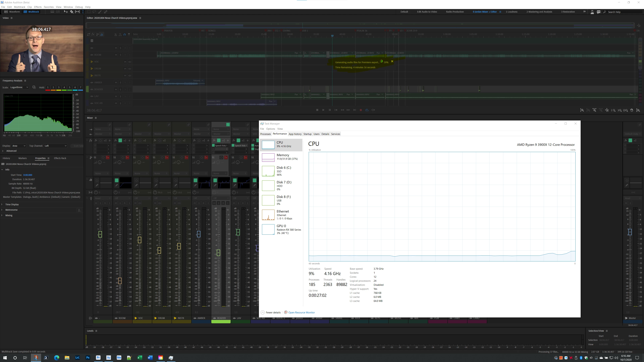Screen dimensions: 644x362
Task: Open the Scale Logarithmic dropdown
Action: click(x=19, y=87)
